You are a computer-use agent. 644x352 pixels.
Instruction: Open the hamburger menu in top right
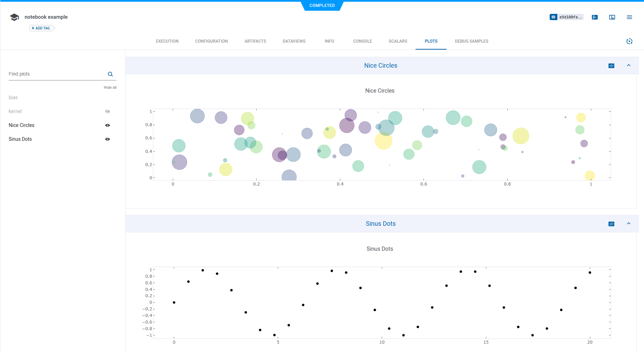point(629,17)
